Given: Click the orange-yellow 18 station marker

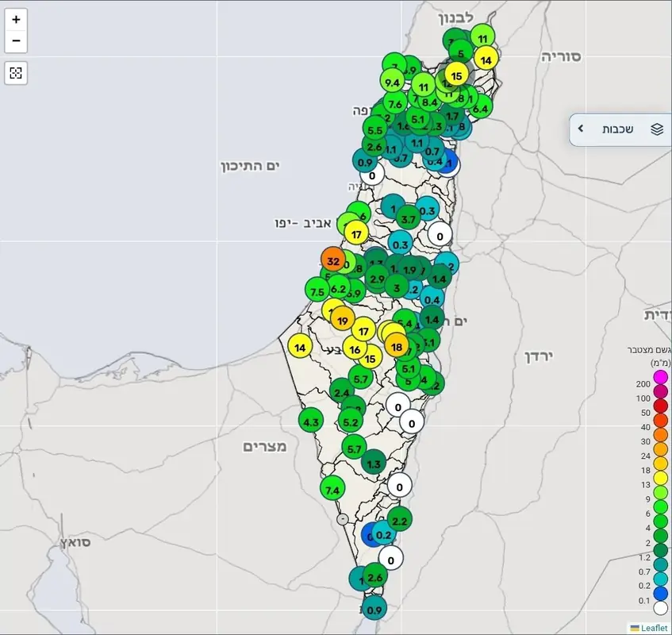Looking at the screenshot, I should 397,346.
